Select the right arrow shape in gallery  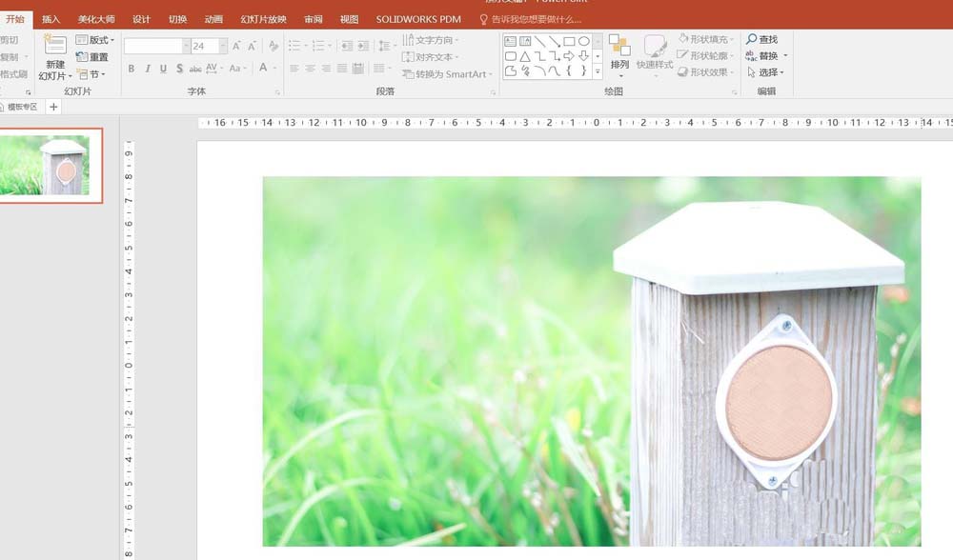[569, 56]
